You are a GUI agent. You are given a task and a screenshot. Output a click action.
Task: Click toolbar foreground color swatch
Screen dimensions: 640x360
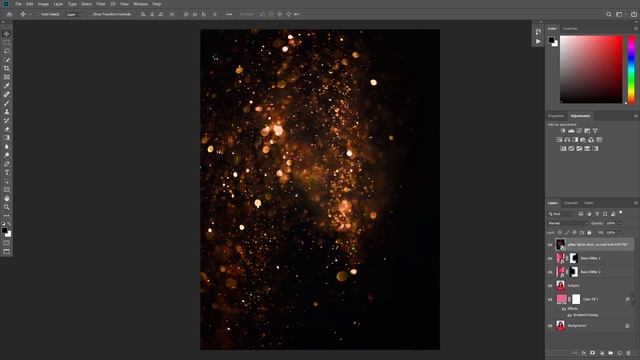click(x=5, y=231)
